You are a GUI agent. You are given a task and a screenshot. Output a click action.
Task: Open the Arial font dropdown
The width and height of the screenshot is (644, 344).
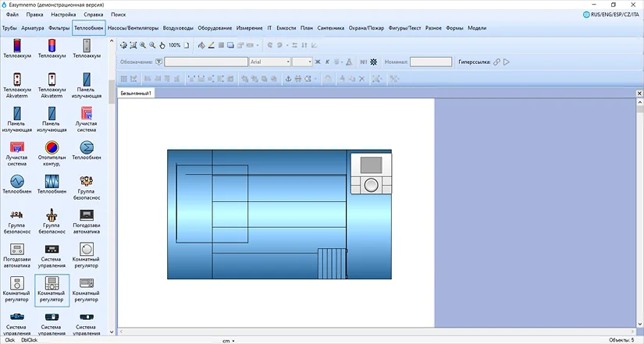point(269,62)
